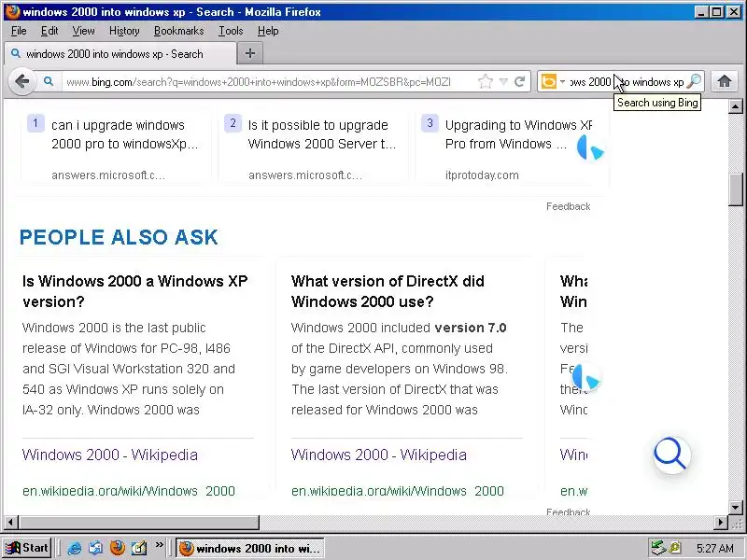The height and width of the screenshot is (560, 747).
Task: Bookmark this page with the star icon
Action: click(485, 81)
